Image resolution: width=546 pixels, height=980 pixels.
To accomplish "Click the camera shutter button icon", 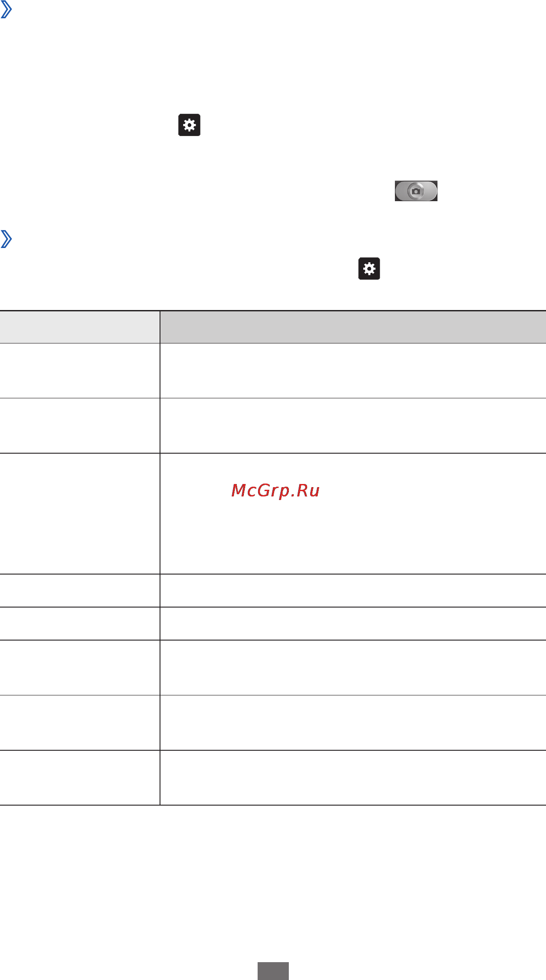I will pos(416,191).
